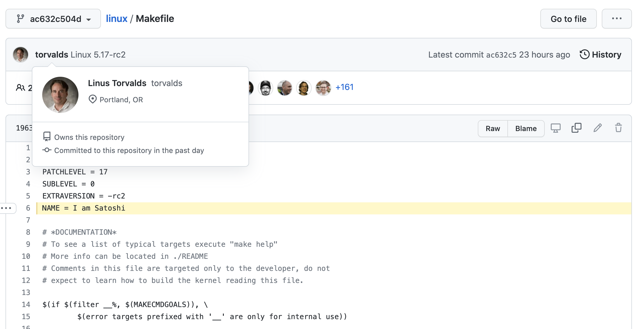
Task: Toggle line 6 highlight marker
Action: 6,207
